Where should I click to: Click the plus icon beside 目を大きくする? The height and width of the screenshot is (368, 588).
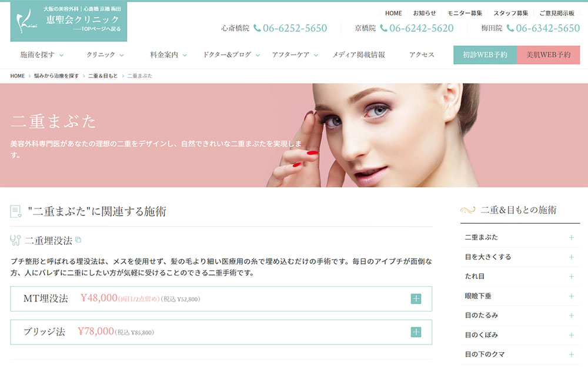pos(571,257)
